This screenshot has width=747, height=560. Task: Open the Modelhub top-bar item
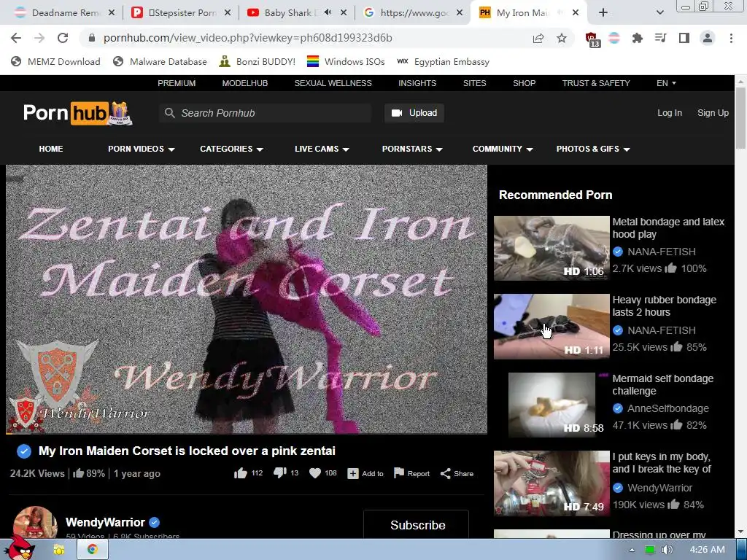point(245,83)
